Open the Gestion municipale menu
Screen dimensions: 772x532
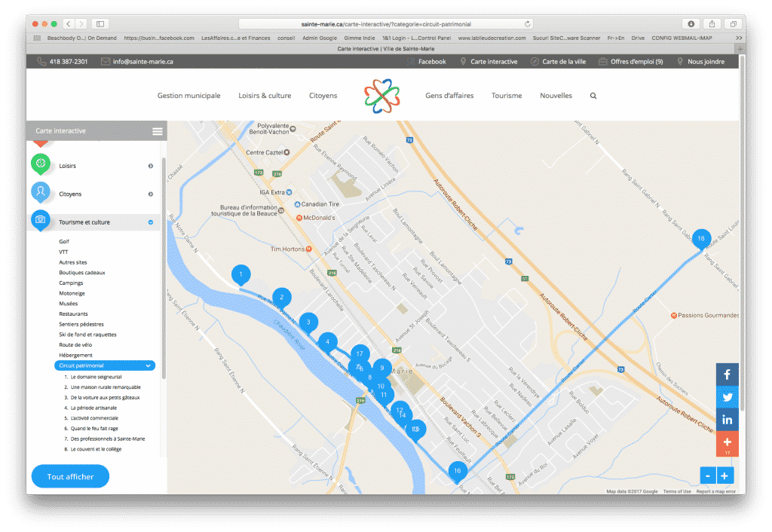[x=188, y=96]
